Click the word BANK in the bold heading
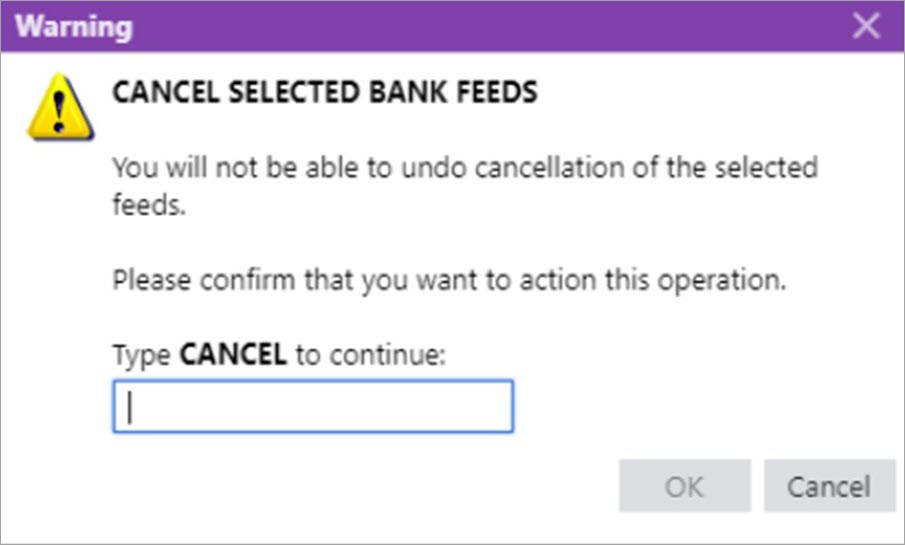 tap(408, 92)
